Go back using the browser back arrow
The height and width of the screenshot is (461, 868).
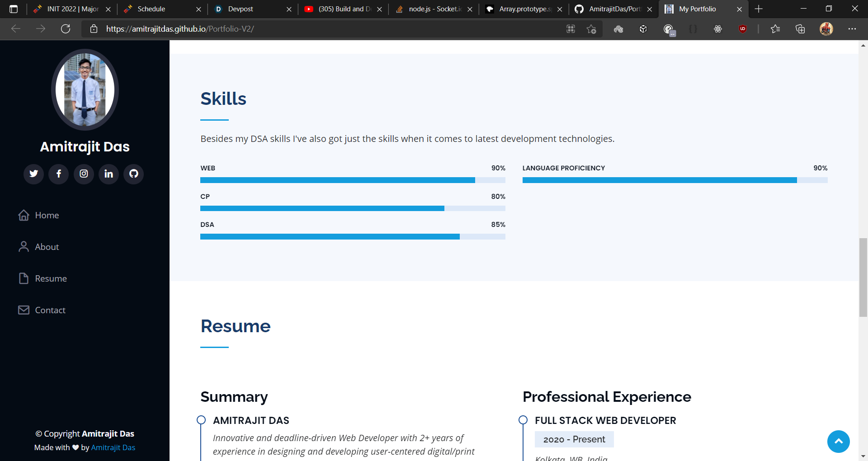16,29
